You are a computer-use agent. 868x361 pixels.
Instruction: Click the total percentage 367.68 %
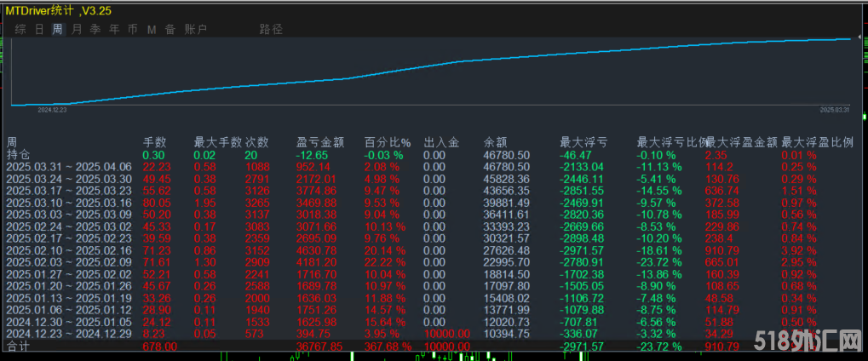[x=388, y=347]
